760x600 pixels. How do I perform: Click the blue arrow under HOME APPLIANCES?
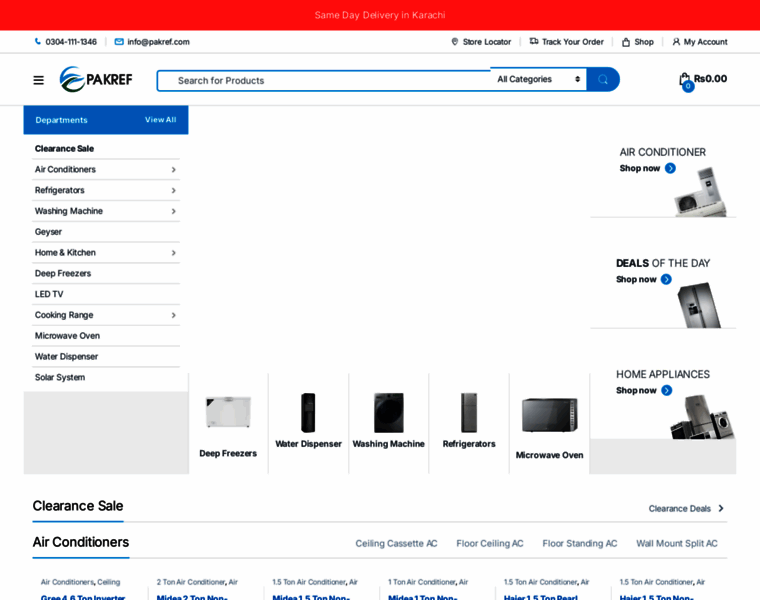667,390
